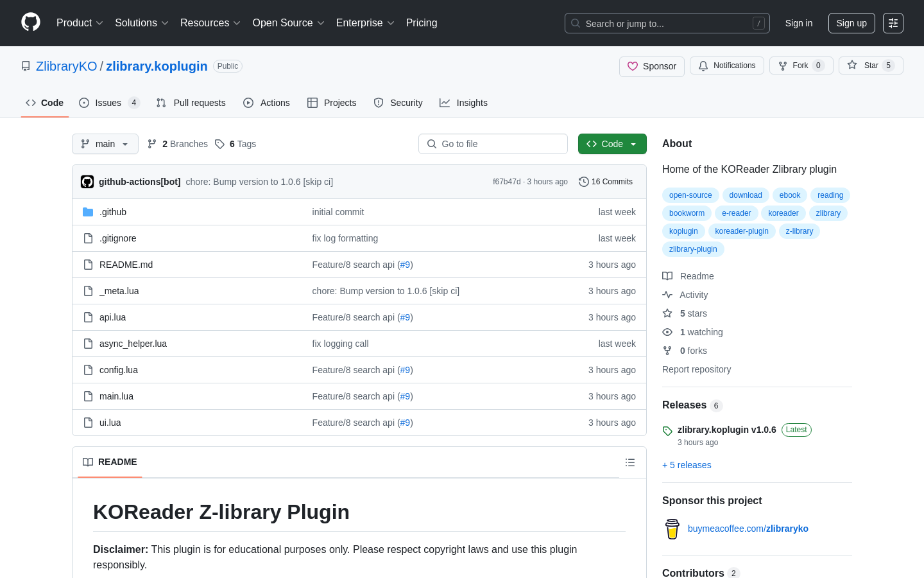924x578 pixels.
Task: Click the koreader-plugin topic tag
Action: pyautogui.click(x=742, y=231)
